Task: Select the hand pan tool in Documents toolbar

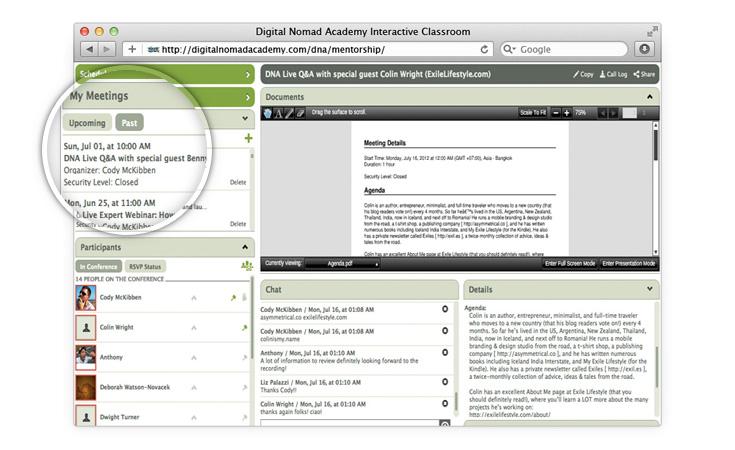Action: (x=268, y=113)
